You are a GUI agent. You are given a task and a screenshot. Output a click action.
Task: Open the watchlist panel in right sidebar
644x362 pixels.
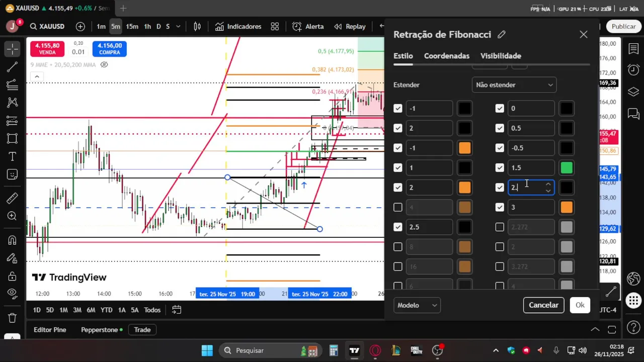coord(633,49)
